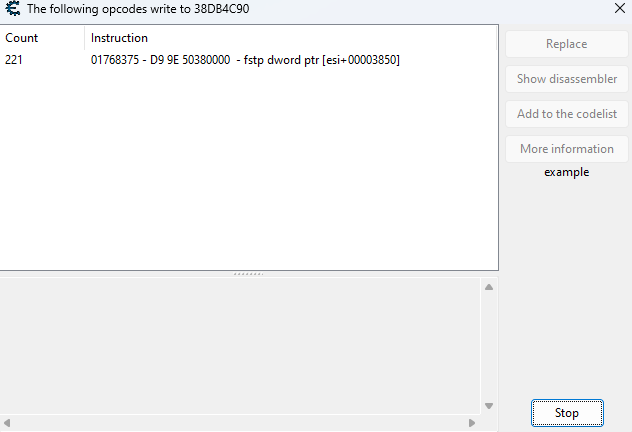Viewport: 632px width, 432px height.
Task: Click the Cheat Engine logo in title bar
Action: point(13,8)
